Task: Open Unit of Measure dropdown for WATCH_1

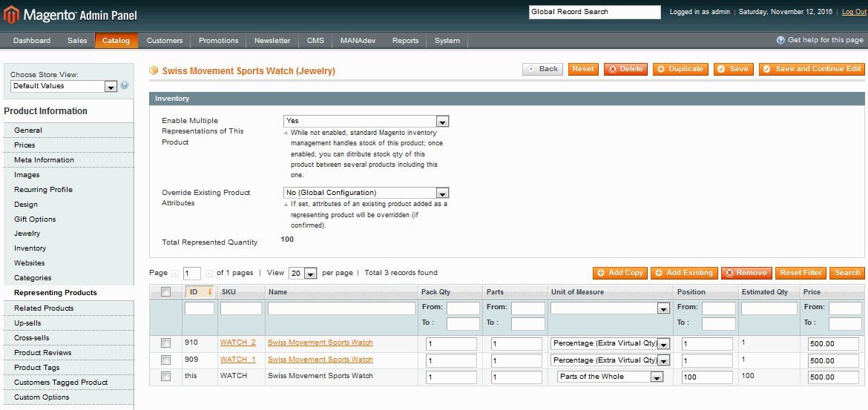Action: [610, 360]
